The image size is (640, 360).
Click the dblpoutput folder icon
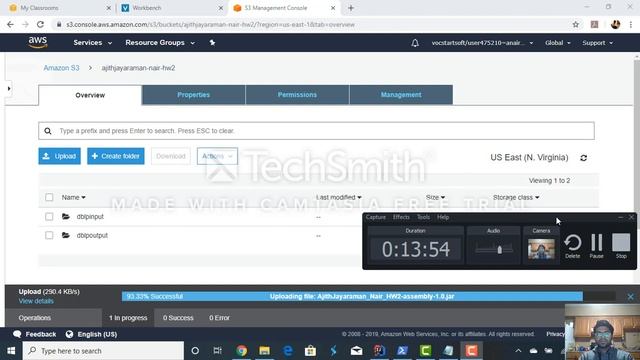click(x=66, y=235)
